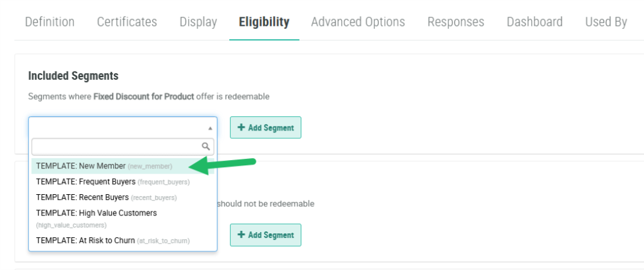Switch to the Definition tab

(50, 22)
